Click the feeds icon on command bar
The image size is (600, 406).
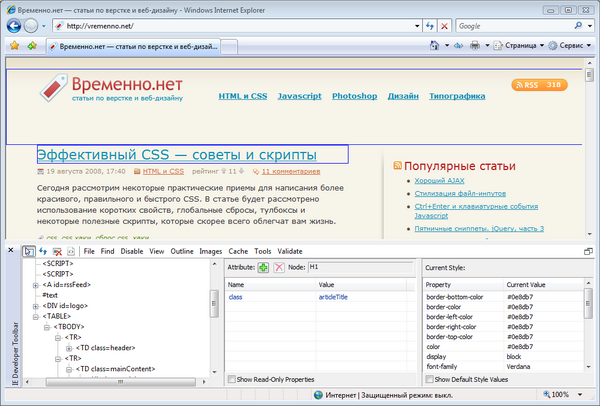(x=458, y=46)
